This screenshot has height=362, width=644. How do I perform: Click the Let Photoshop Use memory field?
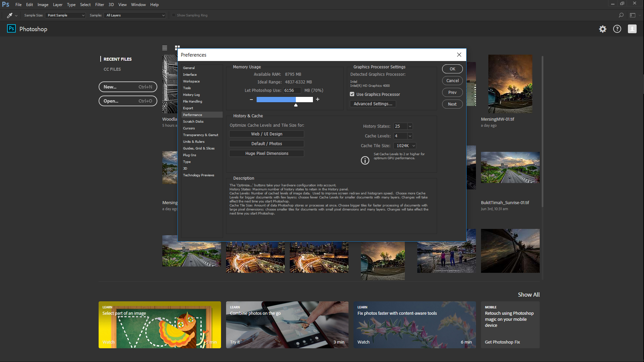coord(292,90)
